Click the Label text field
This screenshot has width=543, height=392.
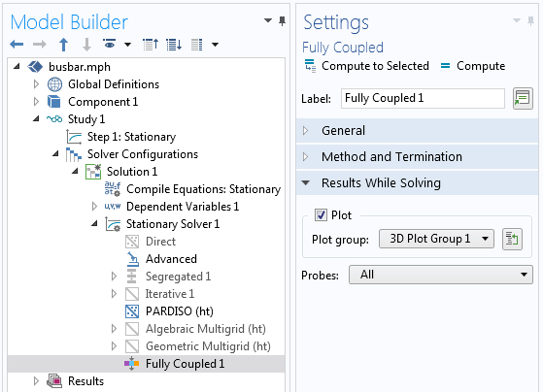tap(423, 98)
